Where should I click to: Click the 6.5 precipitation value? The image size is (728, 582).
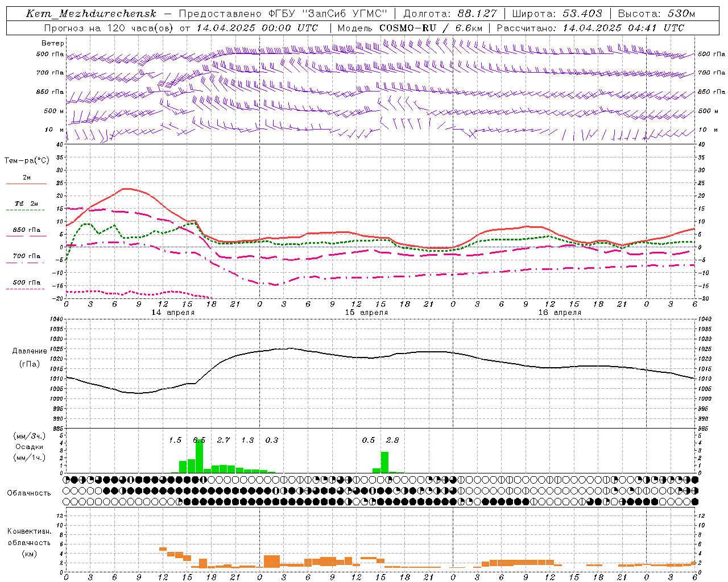tap(199, 440)
